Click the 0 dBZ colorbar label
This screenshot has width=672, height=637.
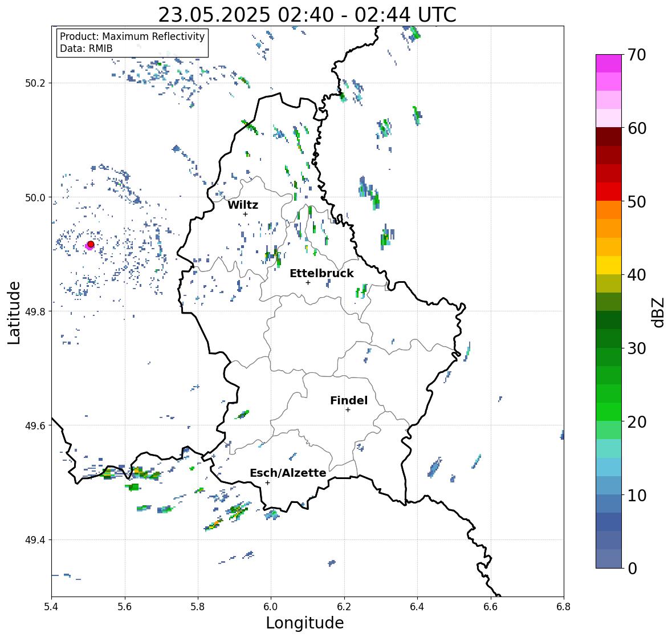[x=632, y=569]
